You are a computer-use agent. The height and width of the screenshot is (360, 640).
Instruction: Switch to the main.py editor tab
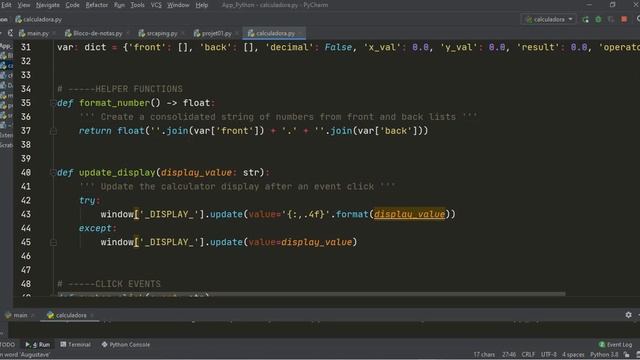tap(38, 33)
